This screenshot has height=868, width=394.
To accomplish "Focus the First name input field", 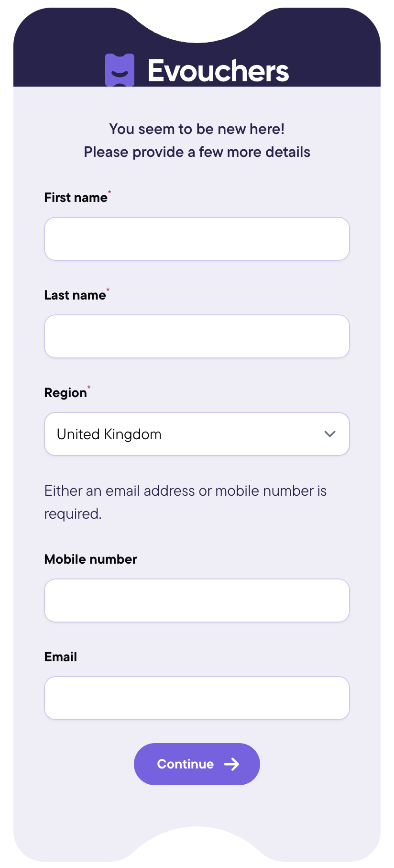I will [197, 239].
